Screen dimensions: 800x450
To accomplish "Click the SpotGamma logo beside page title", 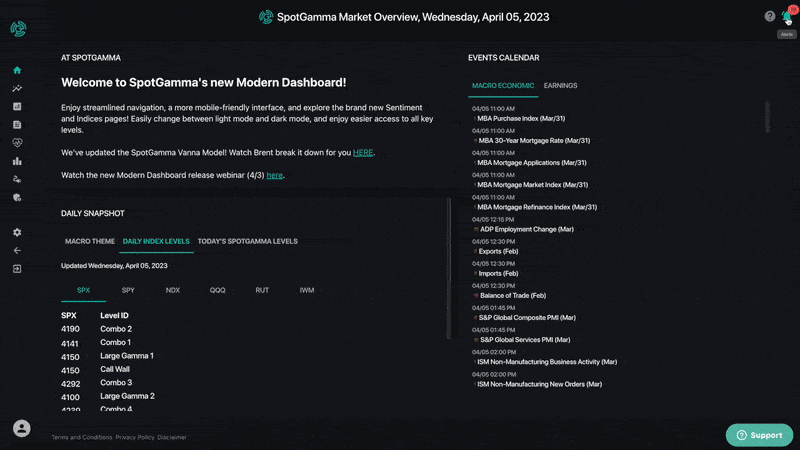I will click(266, 17).
